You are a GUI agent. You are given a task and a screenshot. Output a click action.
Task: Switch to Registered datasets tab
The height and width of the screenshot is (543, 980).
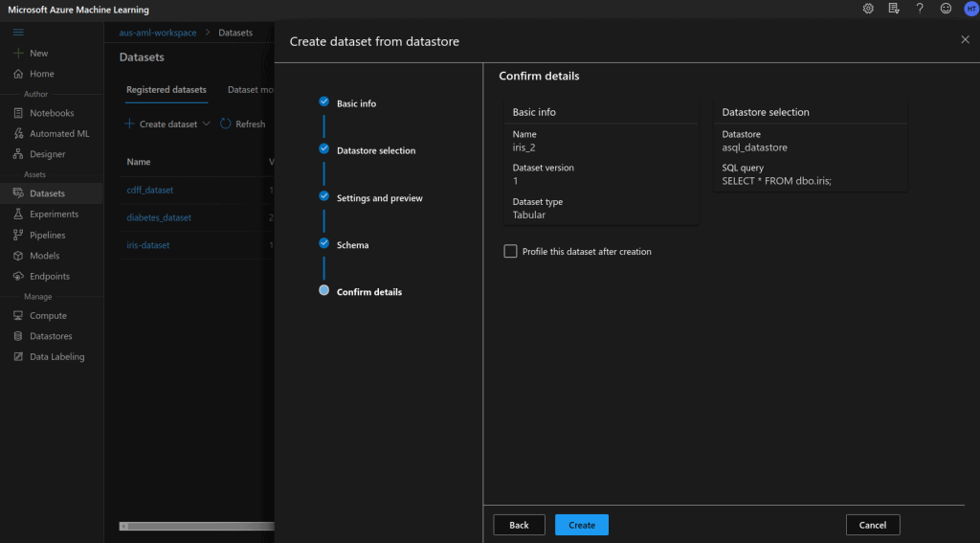tap(166, 90)
